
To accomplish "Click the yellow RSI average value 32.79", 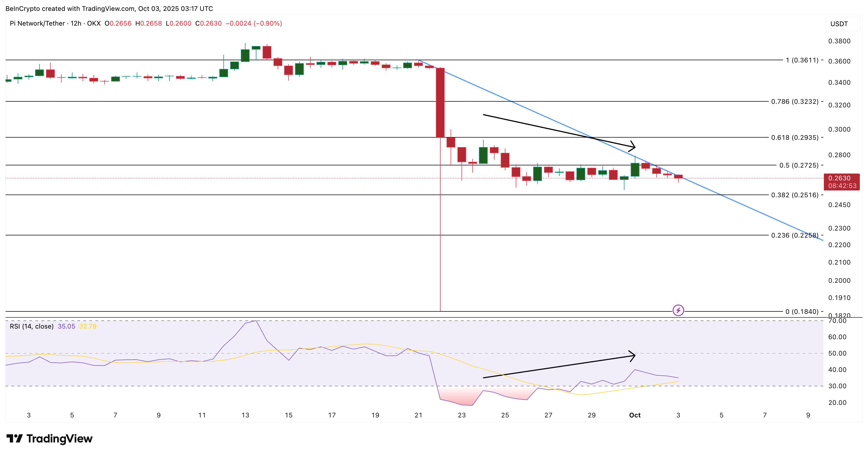I will (x=88, y=326).
